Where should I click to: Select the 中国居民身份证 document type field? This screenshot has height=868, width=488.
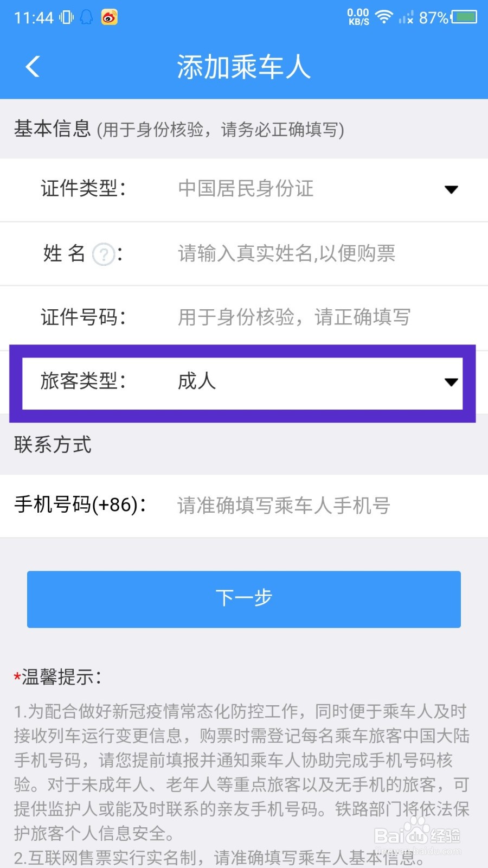click(246, 189)
